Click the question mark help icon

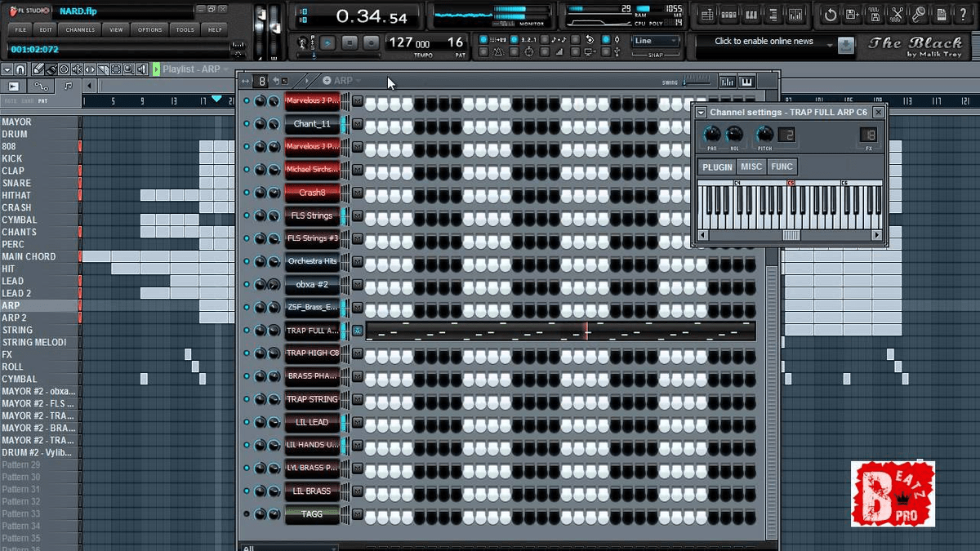pyautogui.click(x=963, y=15)
